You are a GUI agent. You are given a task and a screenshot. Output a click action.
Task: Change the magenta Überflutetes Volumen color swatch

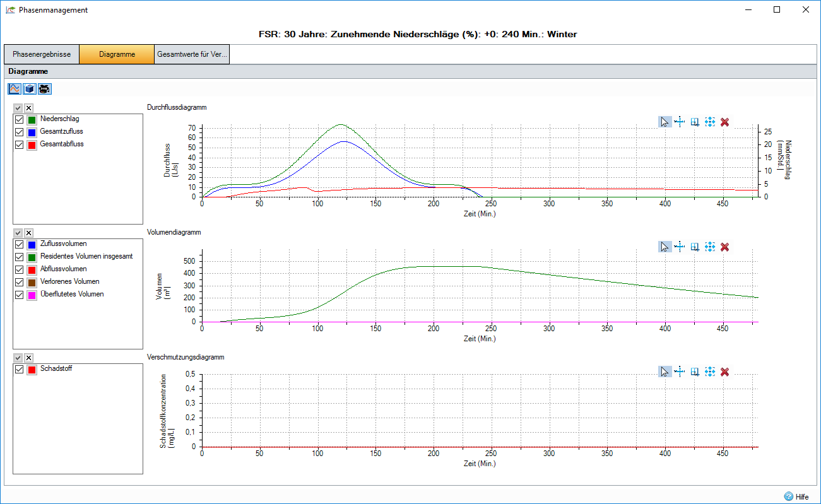pos(32,295)
